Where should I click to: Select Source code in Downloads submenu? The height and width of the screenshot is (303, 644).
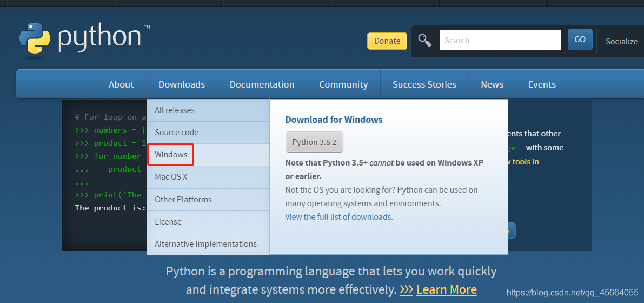tap(208, 133)
